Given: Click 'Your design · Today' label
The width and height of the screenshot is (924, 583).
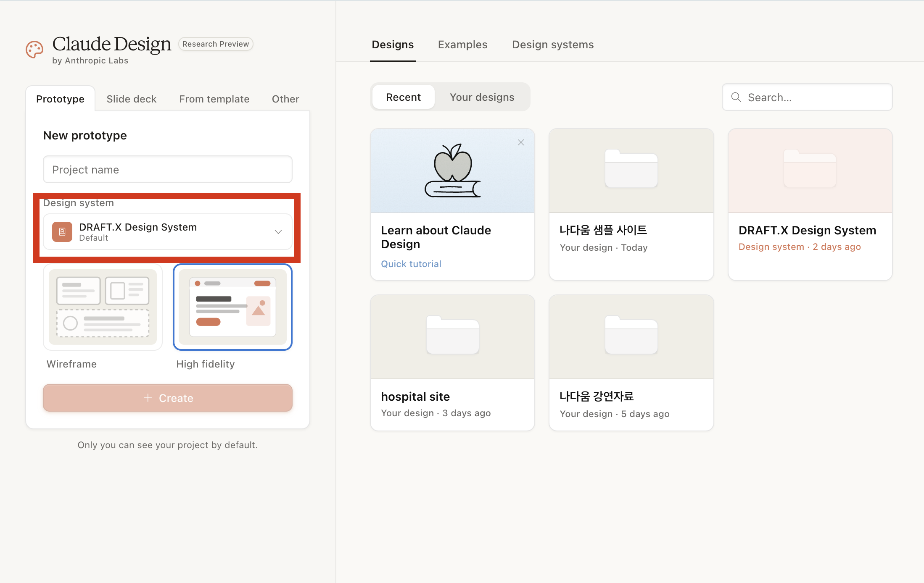Looking at the screenshot, I should click(603, 248).
